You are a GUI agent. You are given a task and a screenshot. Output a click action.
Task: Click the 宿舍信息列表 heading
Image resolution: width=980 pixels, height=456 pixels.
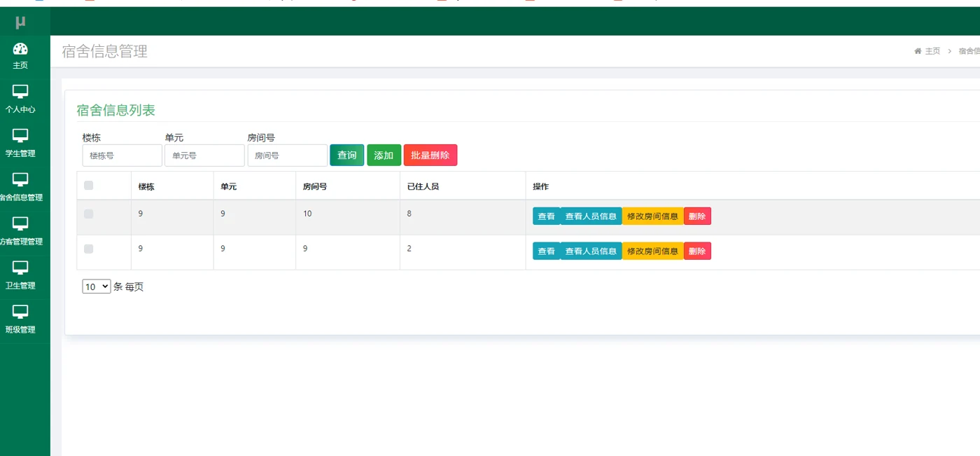(115, 110)
